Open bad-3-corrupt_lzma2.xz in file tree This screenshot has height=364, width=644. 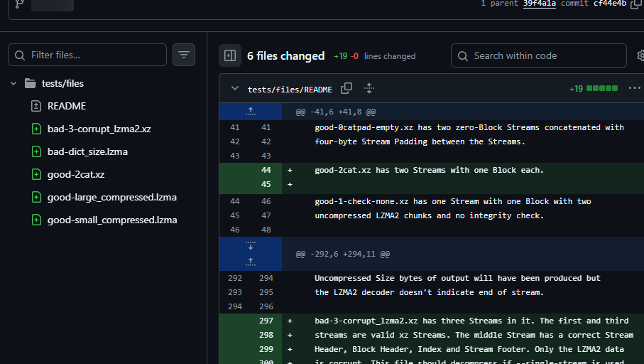(x=99, y=129)
